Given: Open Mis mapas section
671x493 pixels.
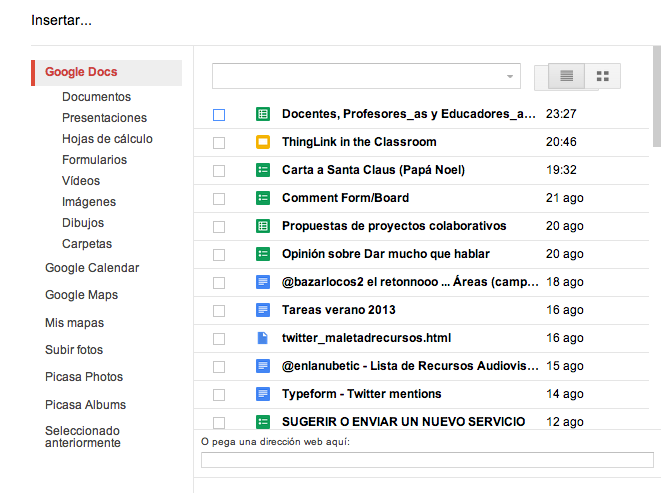Looking at the screenshot, I should (74, 323).
